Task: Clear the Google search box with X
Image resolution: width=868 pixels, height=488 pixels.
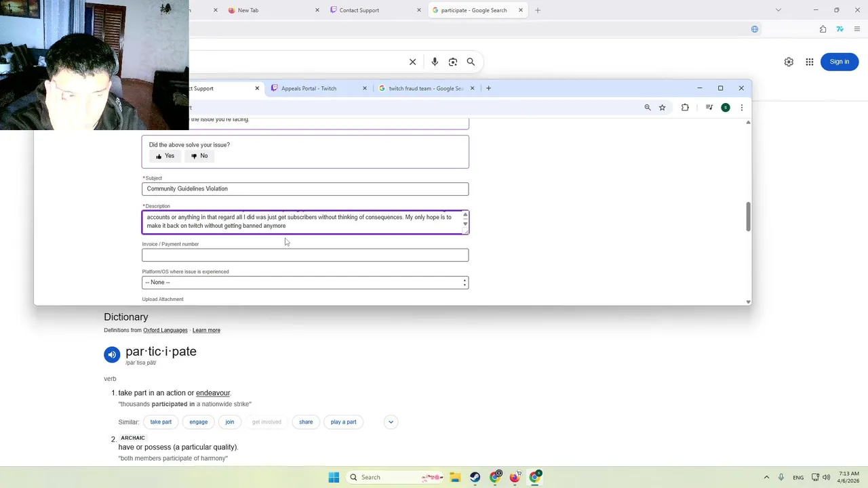Action: (x=412, y=62)
